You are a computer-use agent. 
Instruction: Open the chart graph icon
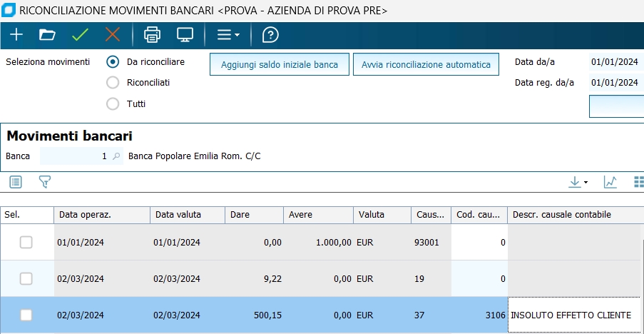click(x=610, y=182)
